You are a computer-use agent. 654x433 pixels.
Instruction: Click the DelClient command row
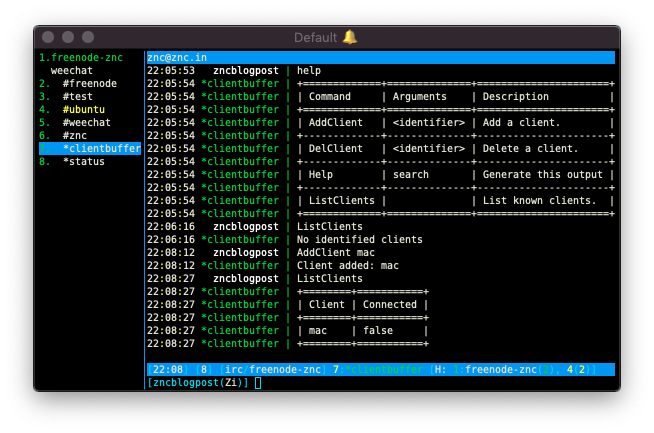pyautogui.click(x=456, y=149)
